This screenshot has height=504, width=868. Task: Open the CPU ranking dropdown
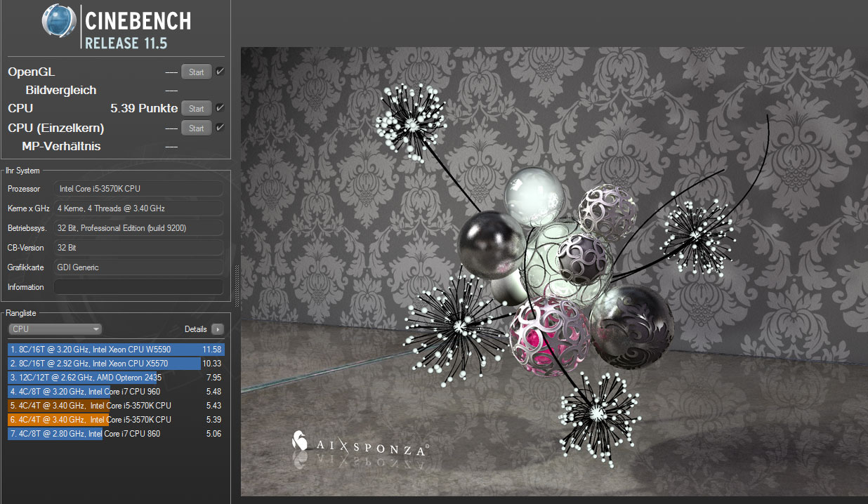[55, 329]
